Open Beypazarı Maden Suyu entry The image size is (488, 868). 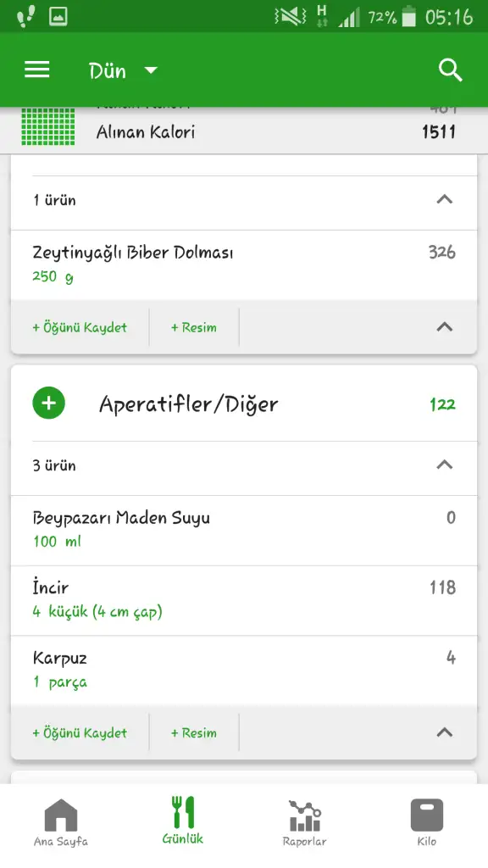pos(244,531)
